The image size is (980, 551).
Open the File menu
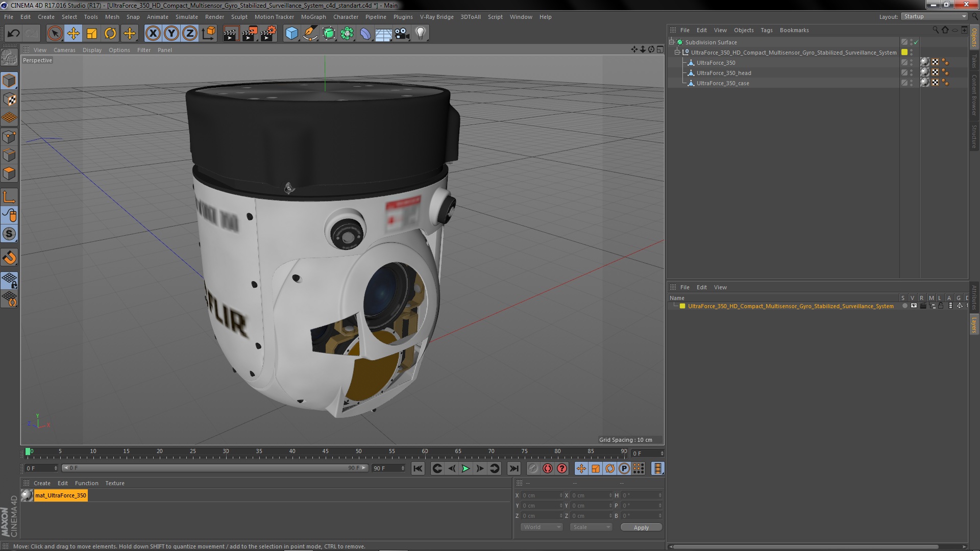[x=9, y=17]
